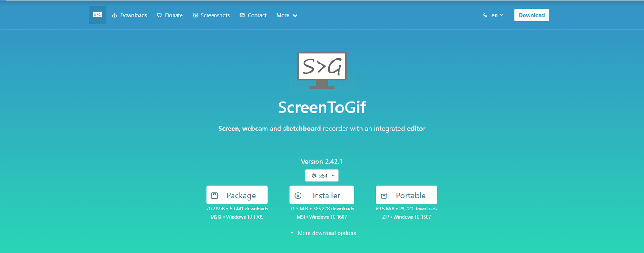Expand More download options

[322, 233]
